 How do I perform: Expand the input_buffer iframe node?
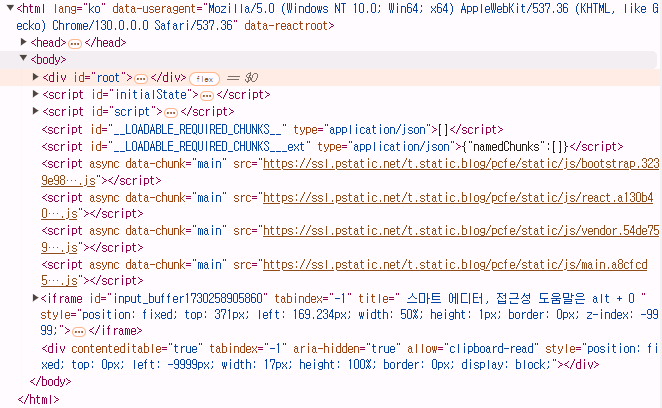click(x=36, y=298)
